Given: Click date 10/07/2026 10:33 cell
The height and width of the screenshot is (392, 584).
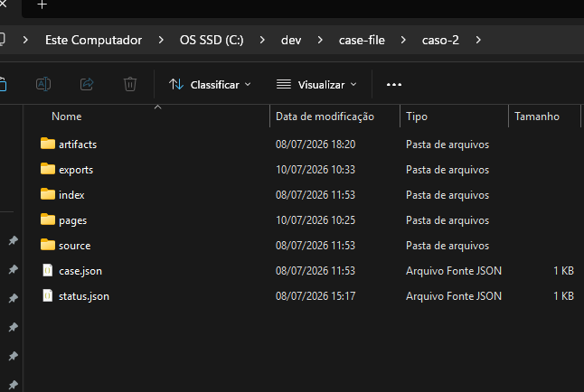Looking at the screenshot, I should pyautogui.click(x=316, y=170).
